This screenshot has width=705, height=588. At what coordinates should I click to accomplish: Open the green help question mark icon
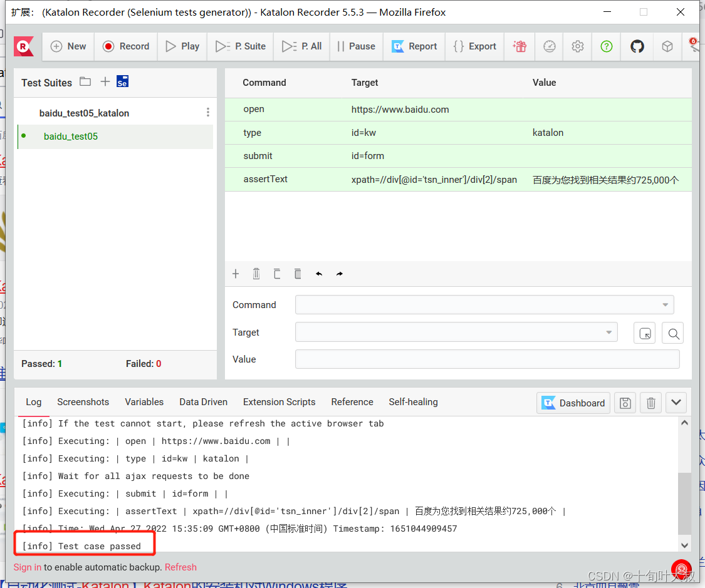tap(607, 46)
